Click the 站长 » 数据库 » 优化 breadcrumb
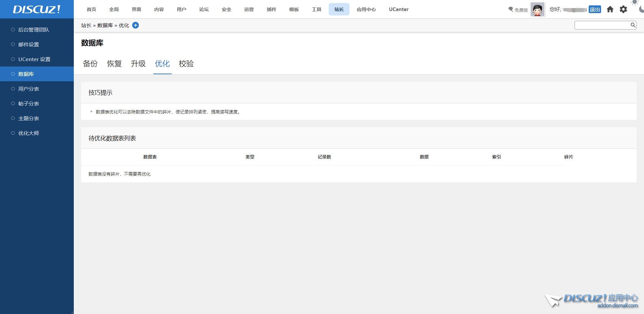Screen dimensions: 644x314 point(105,25)
